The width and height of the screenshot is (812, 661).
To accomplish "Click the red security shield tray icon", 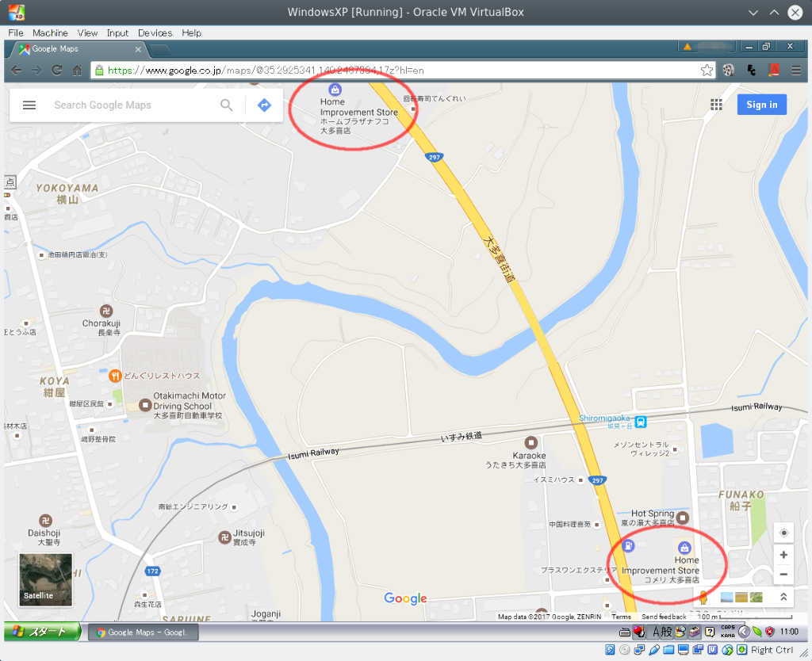I will click(769, 632).
